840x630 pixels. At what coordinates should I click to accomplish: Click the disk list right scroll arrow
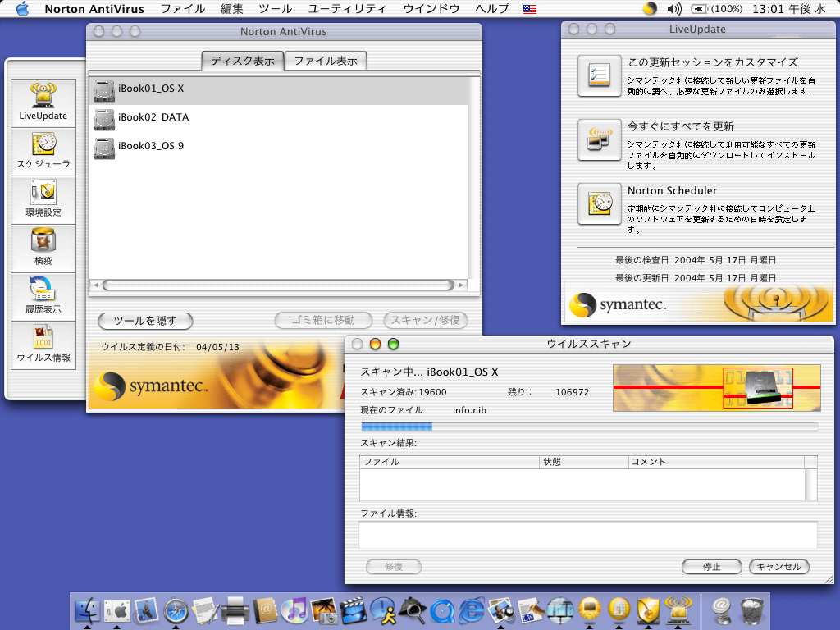coord(461,285)
